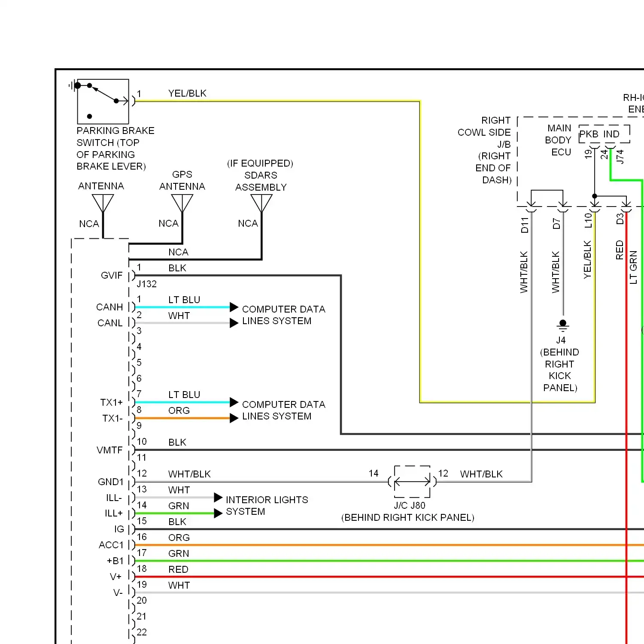Click the D7 connector label
The height and width of the screenshot is (644, 644).
point(556,224)
